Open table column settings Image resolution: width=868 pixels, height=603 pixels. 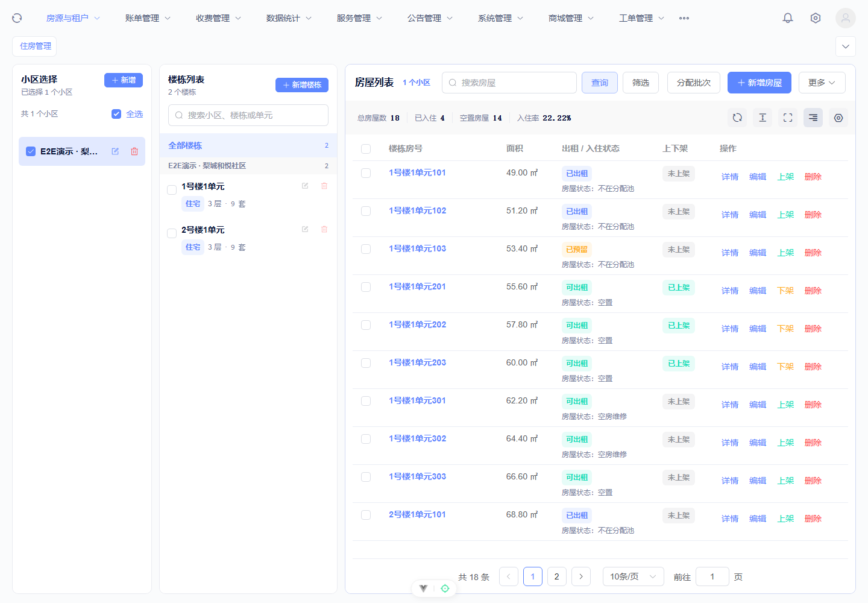tap(838, 118)
